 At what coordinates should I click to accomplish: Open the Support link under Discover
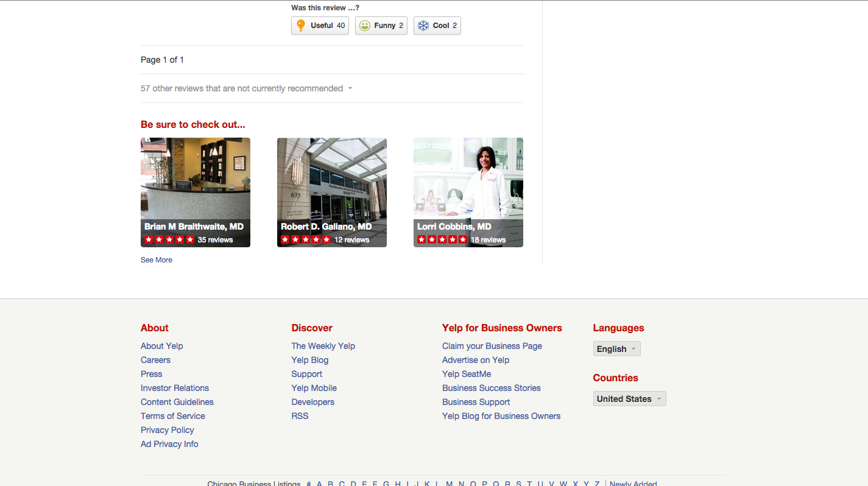coord(306,374)
